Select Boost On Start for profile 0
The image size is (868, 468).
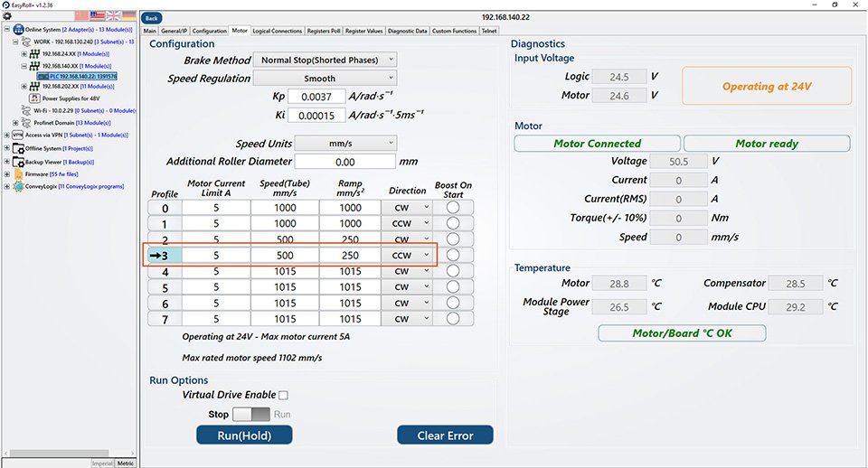tap(453, 207)
